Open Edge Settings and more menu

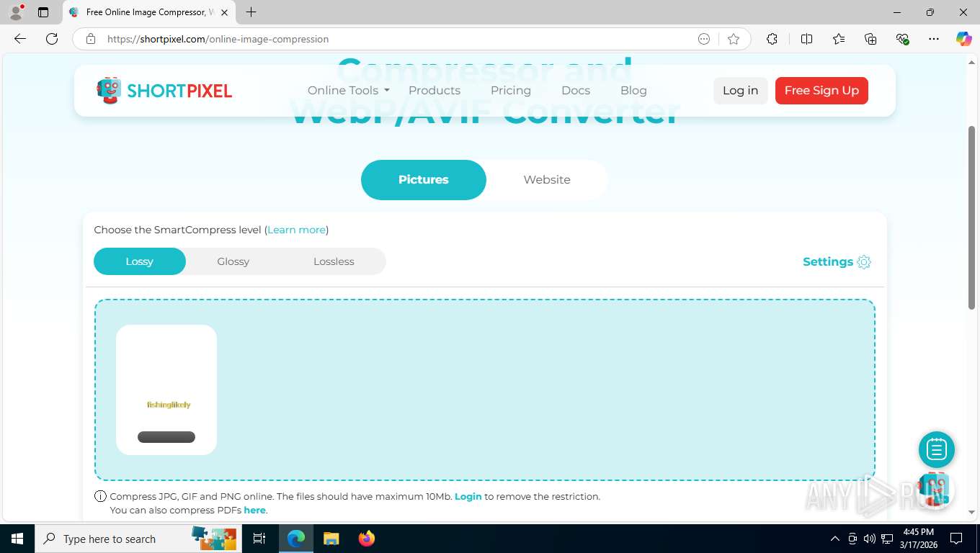point(934,39)
